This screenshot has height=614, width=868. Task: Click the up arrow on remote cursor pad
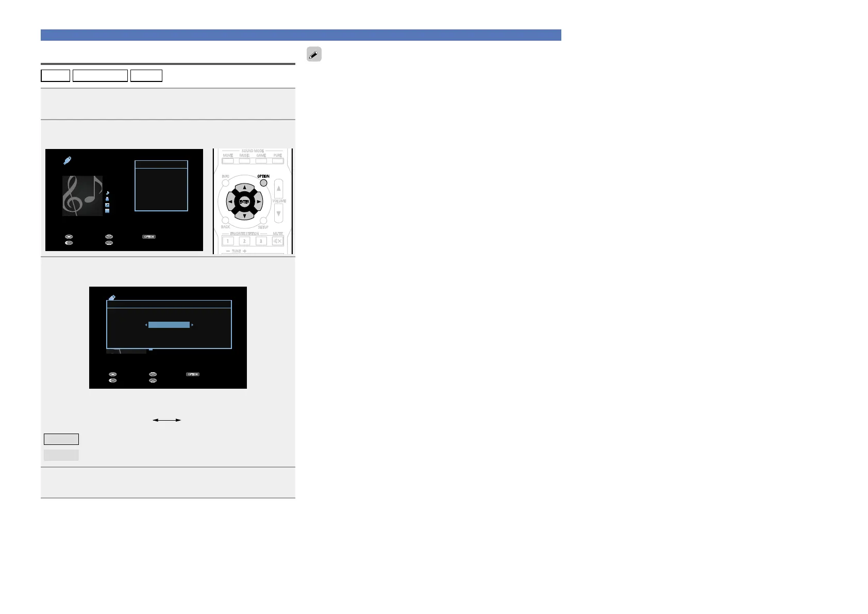click(x=244, y=188)
